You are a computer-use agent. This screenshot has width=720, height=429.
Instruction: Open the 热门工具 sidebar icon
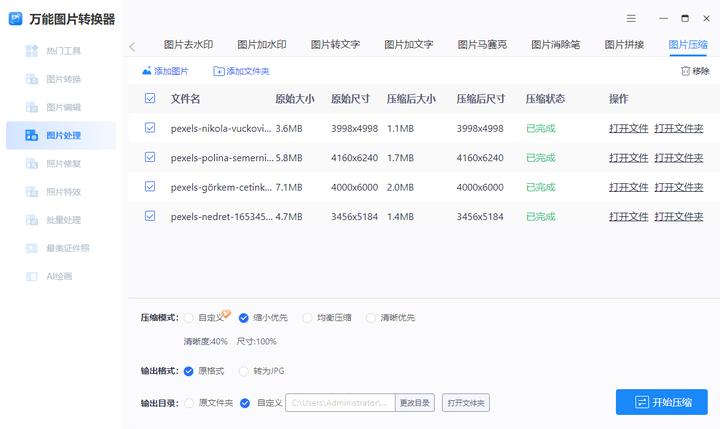click(x=32, y=51)
